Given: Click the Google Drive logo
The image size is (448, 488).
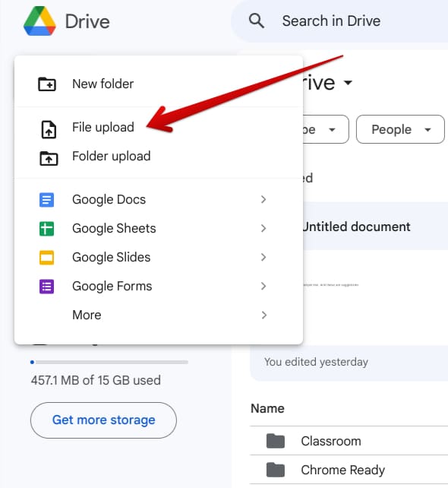Looking at the screenshot, I should pos(39,21).
